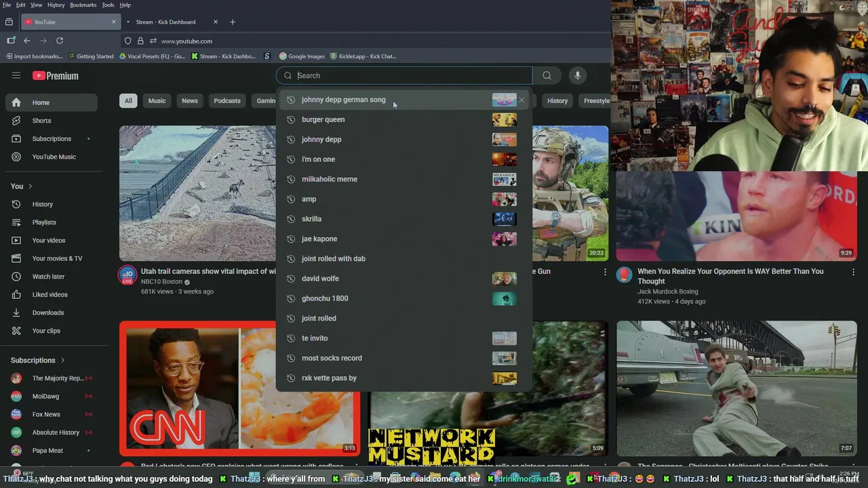Open YouTube Music in the sidebar
The image size is (868, 488).
coord(52,157)
